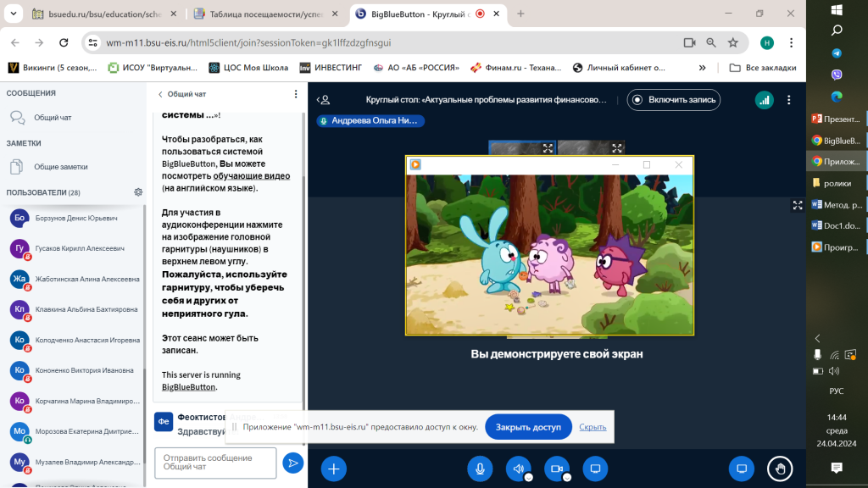This screenshot has width=868, height=488.
Task: Select user Гусаков Кирилл Алексеевич
Action: 75,248
